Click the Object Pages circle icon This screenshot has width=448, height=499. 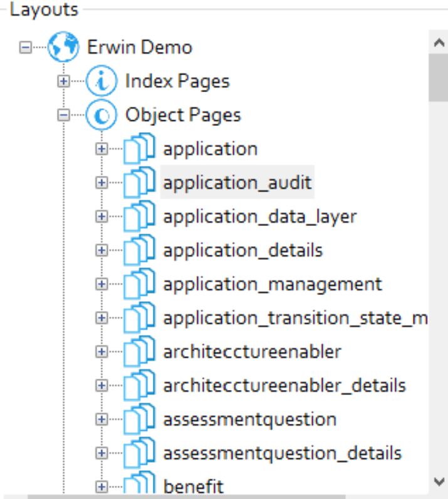click(102, 115)
